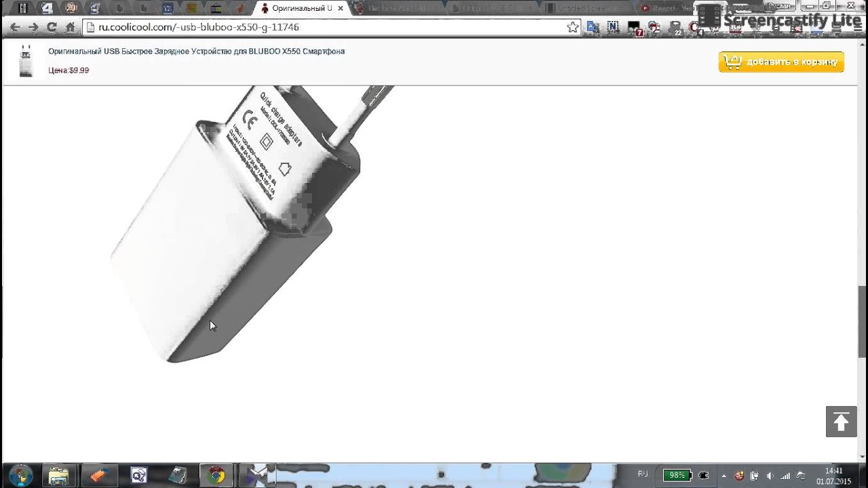Select the active 'Оригинальный U' tab
Viewport: 868px width, 488px height.
301,8
